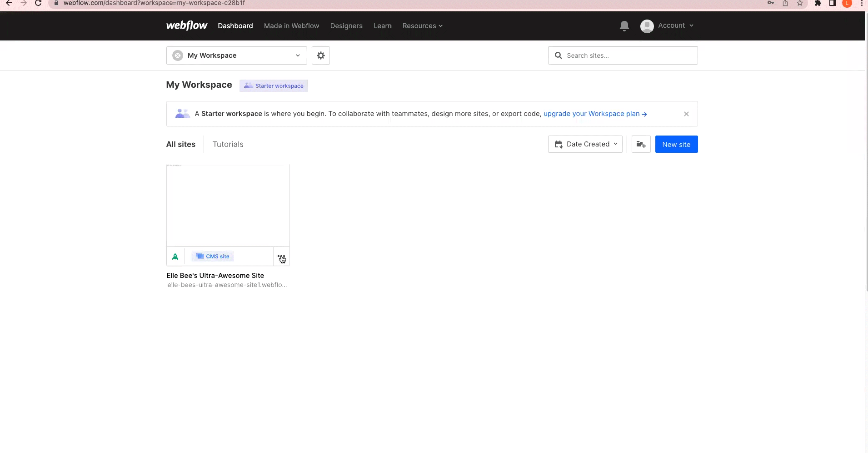Image resolution: width=868 pixels, height=453 pixels.
Task: Click the share page icon
Action: 785,3
